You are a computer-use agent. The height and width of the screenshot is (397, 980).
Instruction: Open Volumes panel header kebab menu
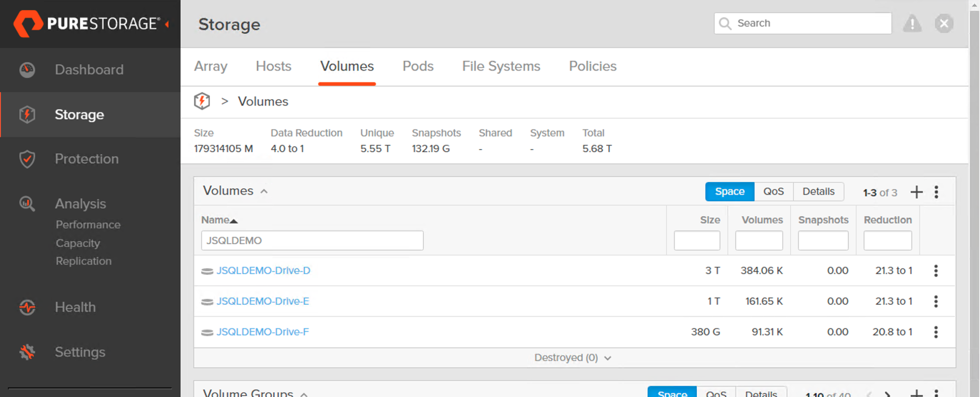tap(936, 192)
